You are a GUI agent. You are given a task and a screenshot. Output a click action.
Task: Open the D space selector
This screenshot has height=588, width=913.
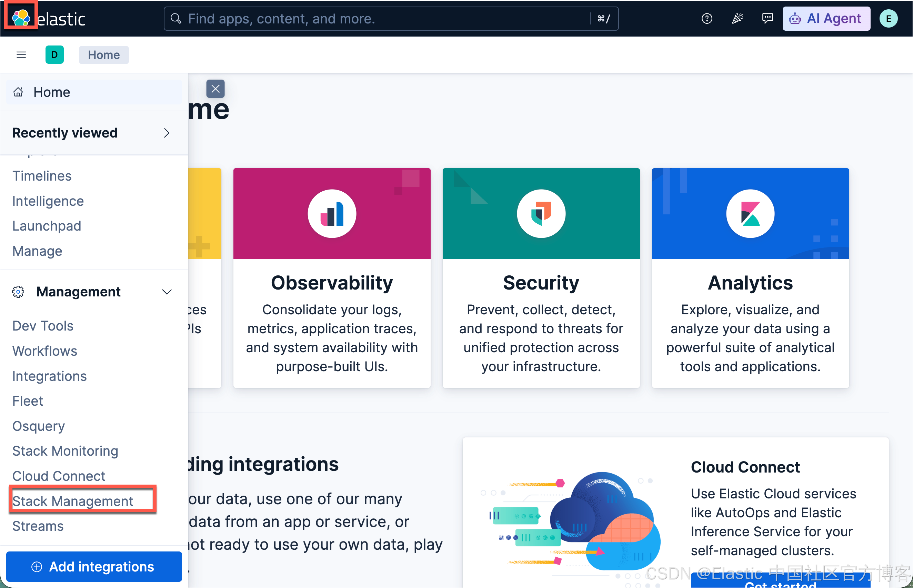[x=54, y=54]
